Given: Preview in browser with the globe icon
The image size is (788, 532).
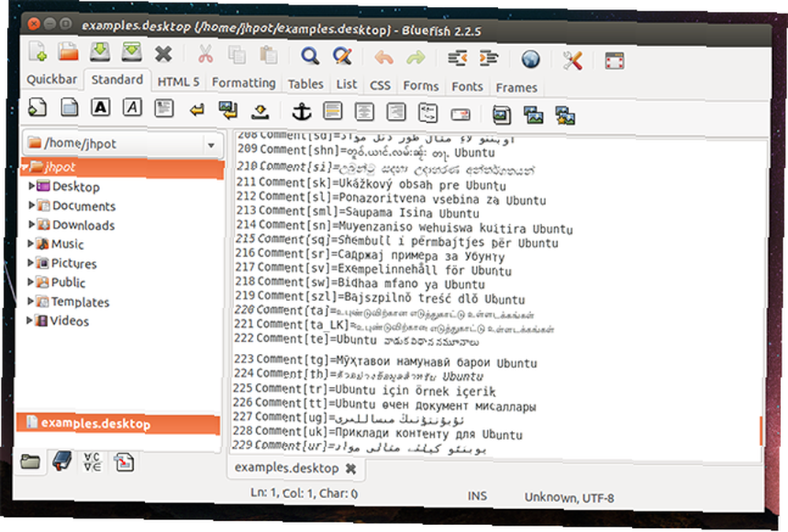Looking at the screenshot, I should pos(530,59).
